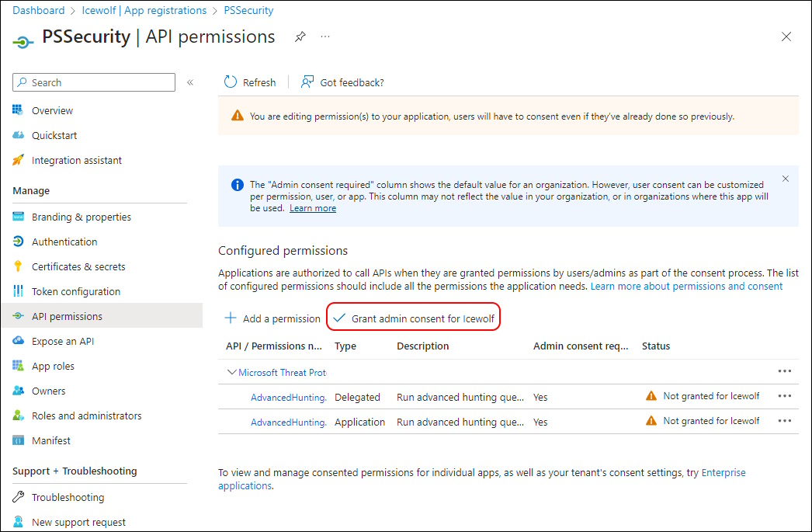Click the PSSecurity breadcrumb link
The width and height of the screenshot is (812, 532).
248,10
